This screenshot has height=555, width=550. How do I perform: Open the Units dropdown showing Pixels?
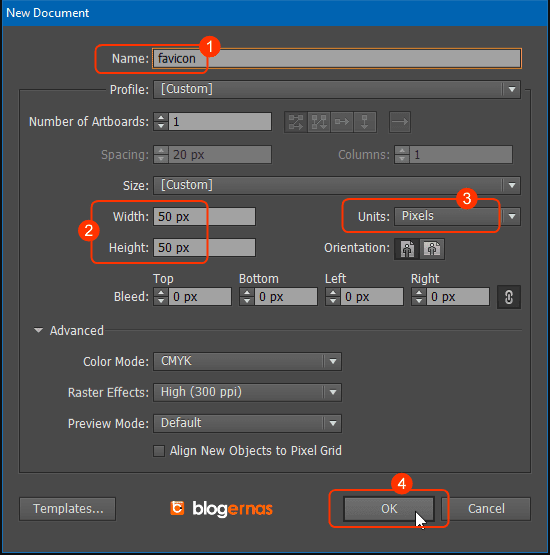(457, 216)
